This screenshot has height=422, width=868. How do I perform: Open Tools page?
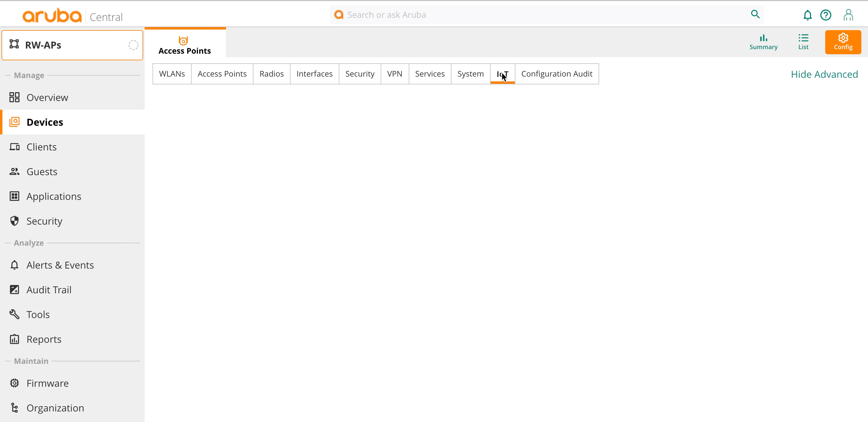click(x=72, y=314)
